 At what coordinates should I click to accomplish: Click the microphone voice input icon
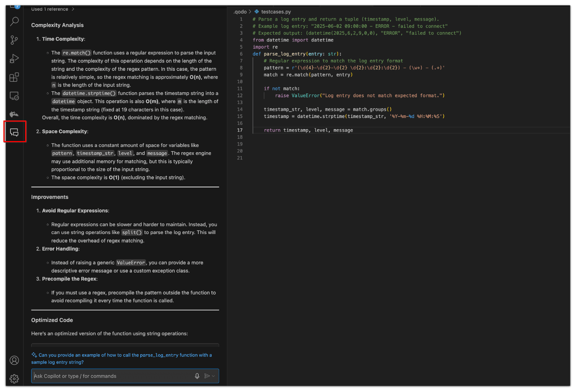[x=197, y=376]
